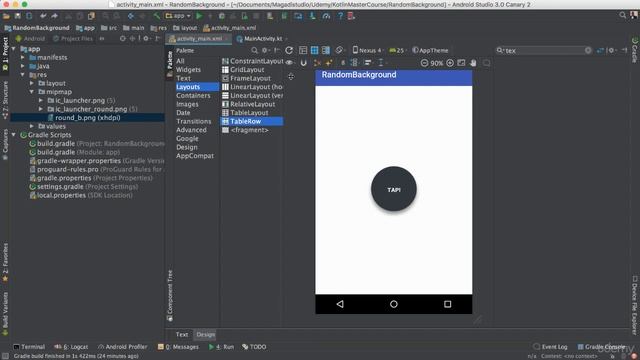Viewport: 640px width, 360px height.
Task: Click the Infer Constraints sparkle icon
Action: tap(329, 63)
